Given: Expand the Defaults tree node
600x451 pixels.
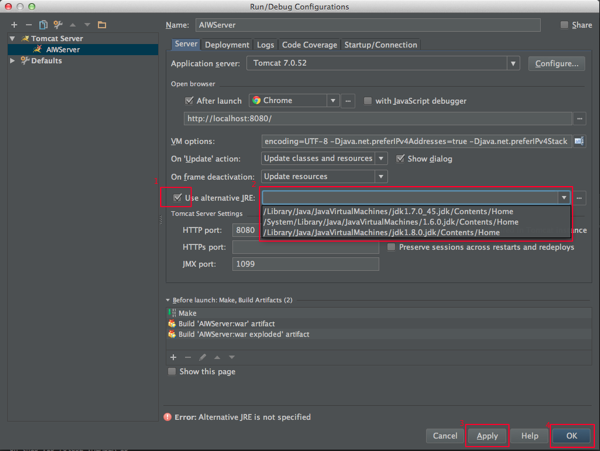Looking at the screenshot, I should 12,61.
